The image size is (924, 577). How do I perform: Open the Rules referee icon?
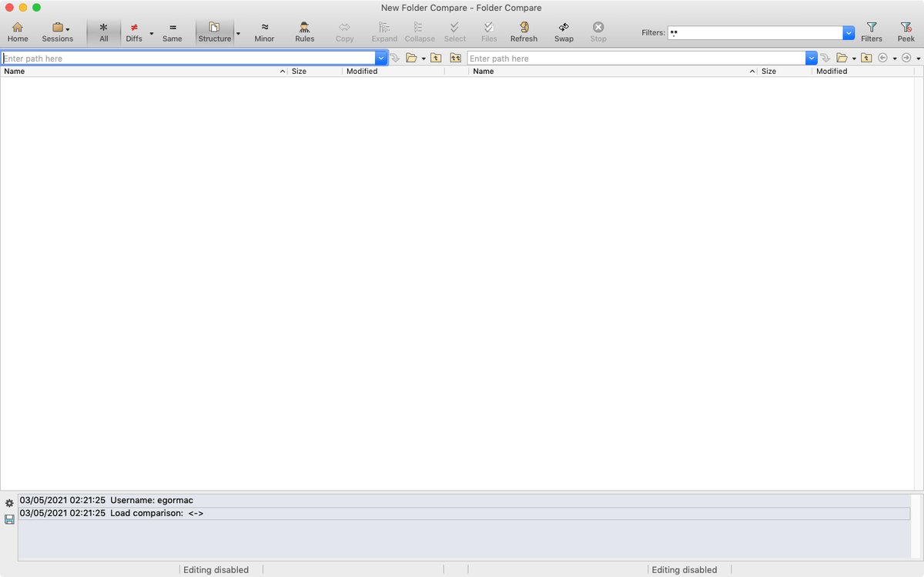(304, 32)
